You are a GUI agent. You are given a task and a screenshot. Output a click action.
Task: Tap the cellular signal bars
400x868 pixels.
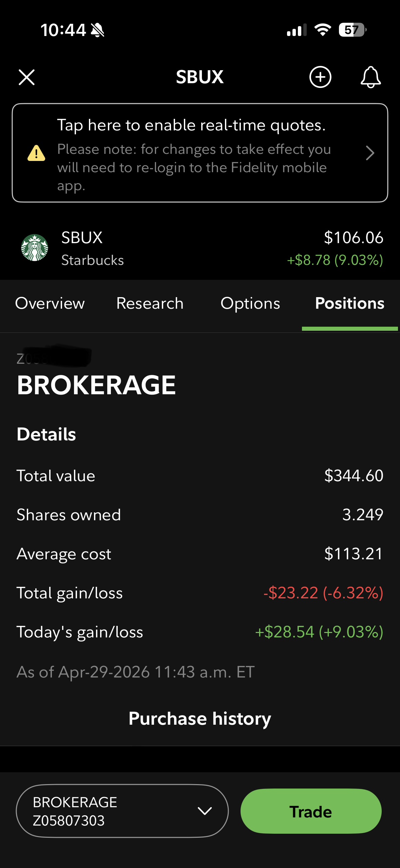297,30
